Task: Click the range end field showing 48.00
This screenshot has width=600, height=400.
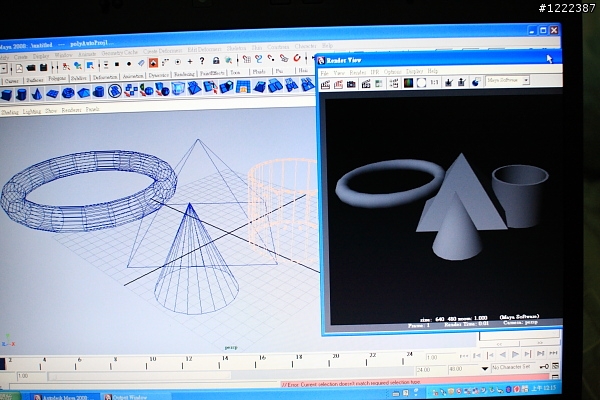Action: [462, 369]
